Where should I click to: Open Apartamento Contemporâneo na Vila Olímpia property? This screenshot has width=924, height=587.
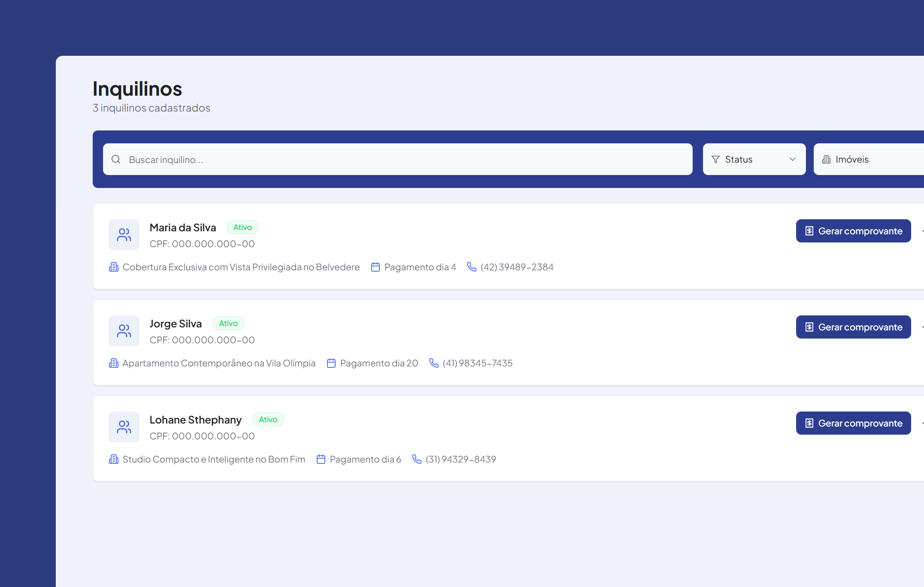[x=219, y=363]
